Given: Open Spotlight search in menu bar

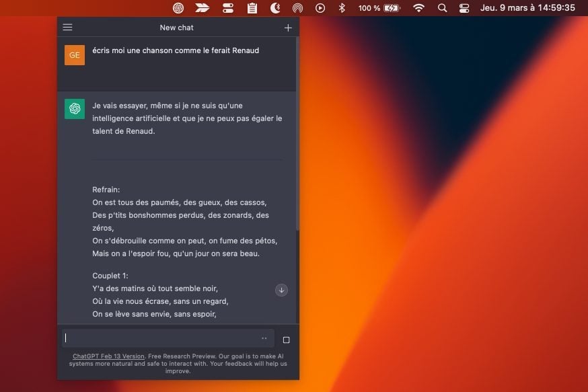Looking at the screenshot, I should click(442, 8).
